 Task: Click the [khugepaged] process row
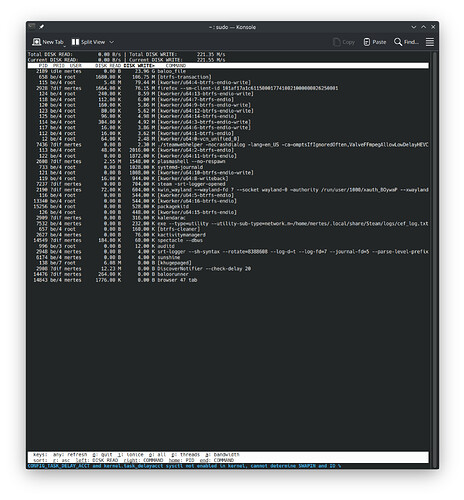[x=228, y=263]
